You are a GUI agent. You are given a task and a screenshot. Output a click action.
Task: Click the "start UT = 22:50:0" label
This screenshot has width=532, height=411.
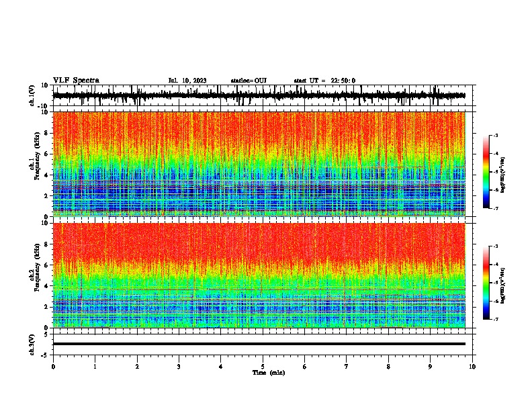324,81
